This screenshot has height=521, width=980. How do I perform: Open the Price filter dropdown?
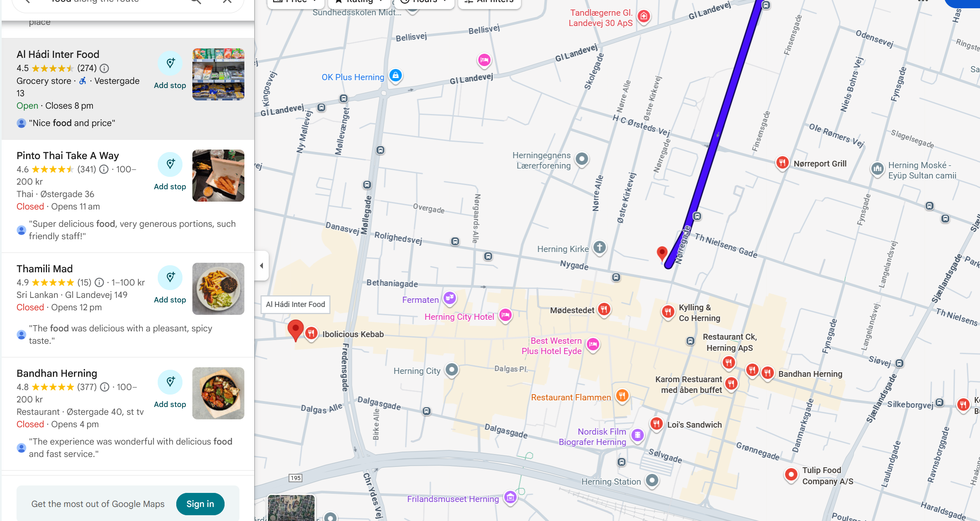(296, 2)
